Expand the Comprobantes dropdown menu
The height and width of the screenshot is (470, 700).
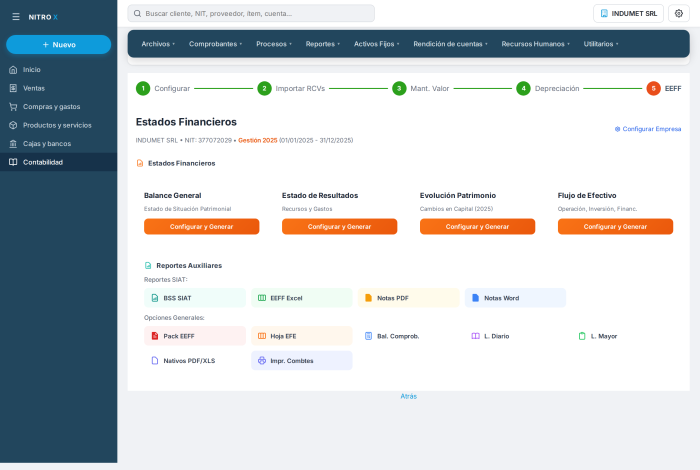click(x=215, y=44)
